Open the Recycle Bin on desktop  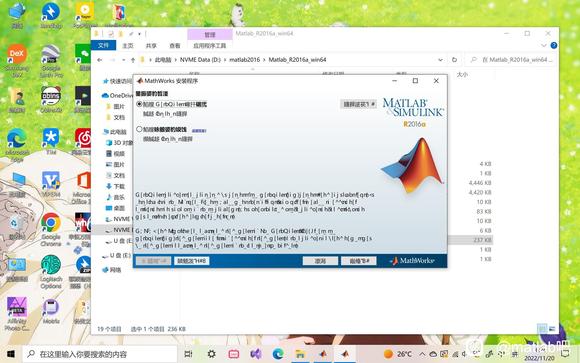16,226
